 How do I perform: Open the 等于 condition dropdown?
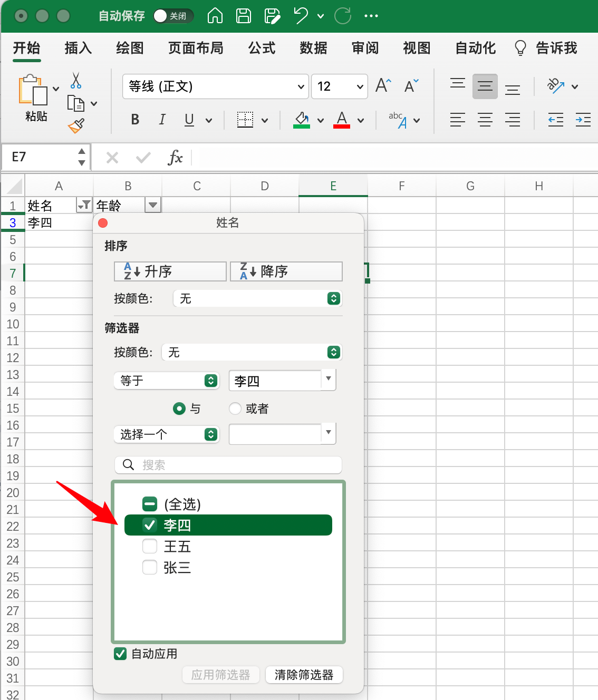(167, 381)
